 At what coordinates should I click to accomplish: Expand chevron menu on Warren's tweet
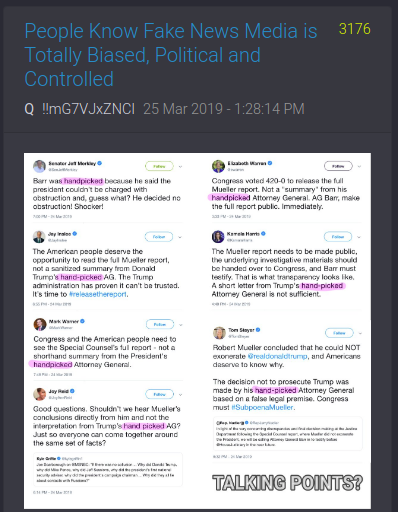tap(359, 166)
